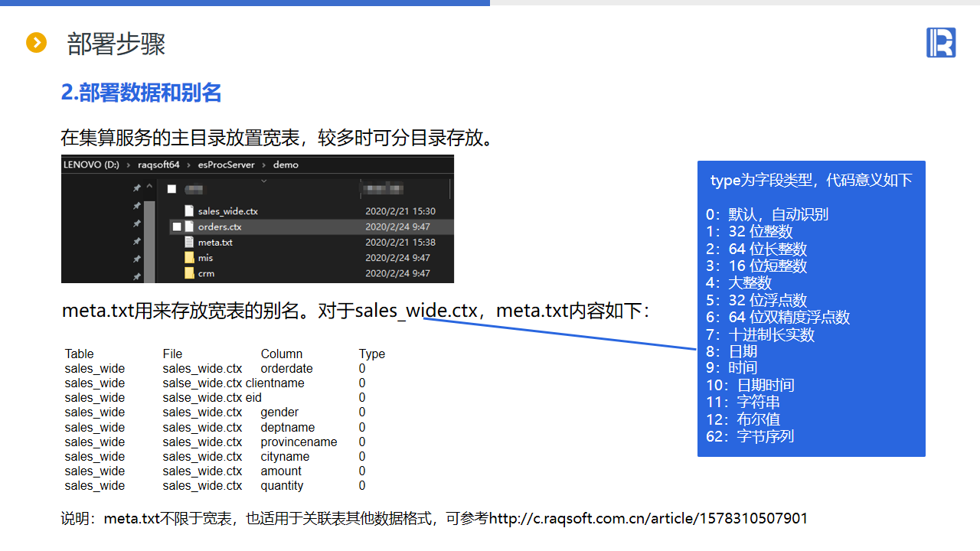This screenshot has width=980, height=551.
Task: Open the crm folder name
Action: 206,273
